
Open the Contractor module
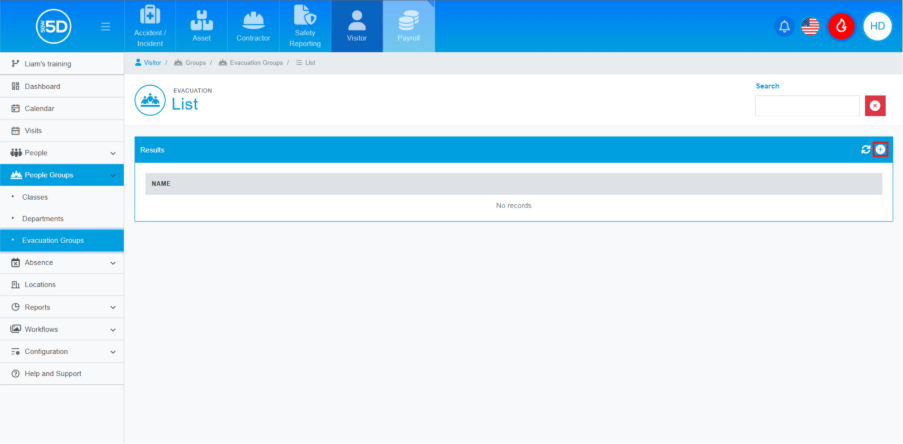point(253,26)
